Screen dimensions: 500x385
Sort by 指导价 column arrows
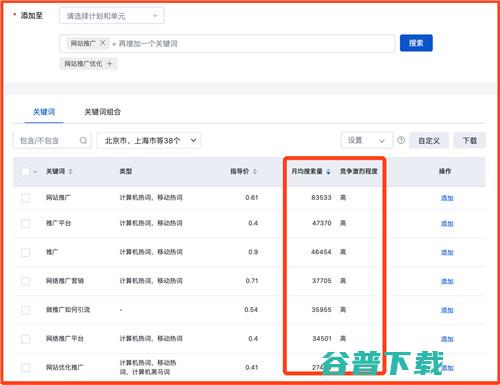[x=255, y=171]
